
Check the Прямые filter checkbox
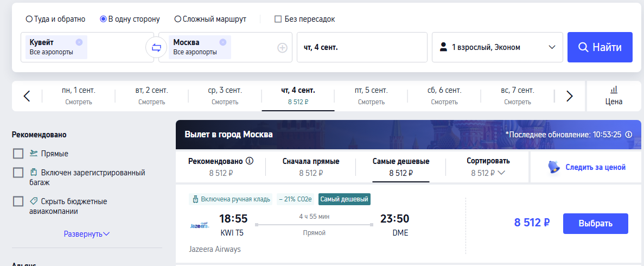pyautogui.click(x=18, y=154)
